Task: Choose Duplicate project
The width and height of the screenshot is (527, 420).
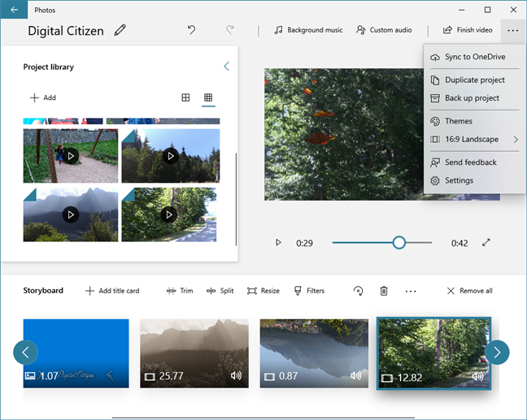Action: coord(475,80)
